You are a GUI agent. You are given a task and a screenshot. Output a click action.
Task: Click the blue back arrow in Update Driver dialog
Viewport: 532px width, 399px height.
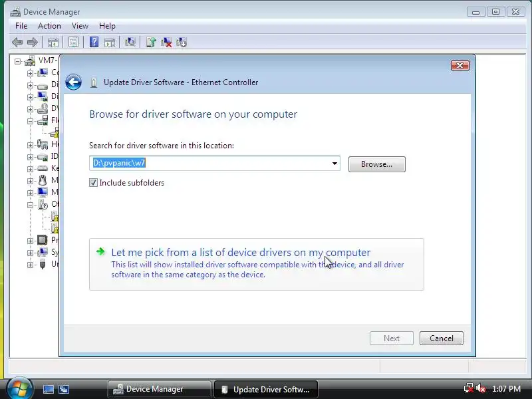[74, 82]
